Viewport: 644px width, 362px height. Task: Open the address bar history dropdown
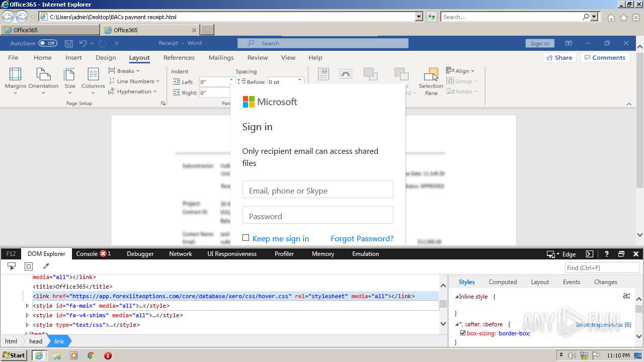coord(419,17)
